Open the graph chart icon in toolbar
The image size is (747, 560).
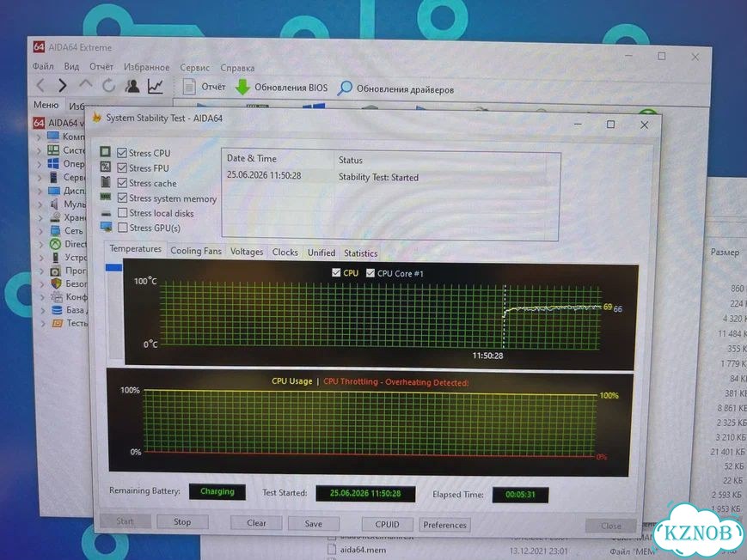pos(156,86)
